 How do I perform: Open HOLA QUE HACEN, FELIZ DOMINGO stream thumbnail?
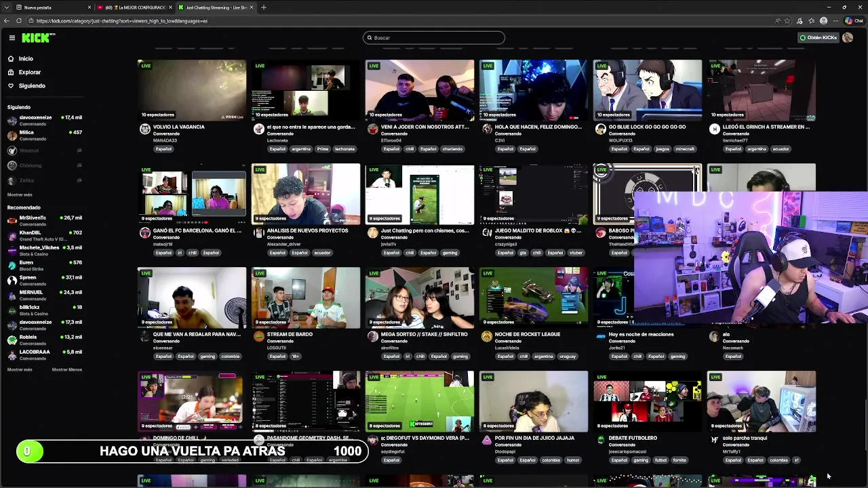(x=534, y=90)
